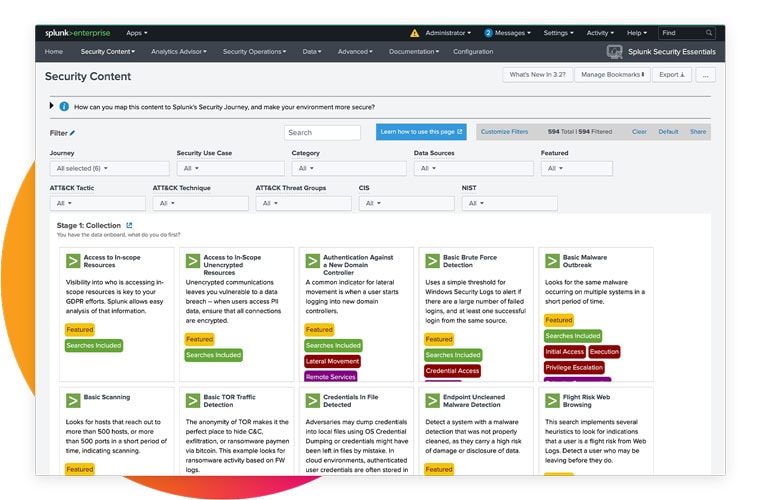This screenshot has width=760, height=500.
Task: Open the Featured filter dropdown
Action: 577,169
